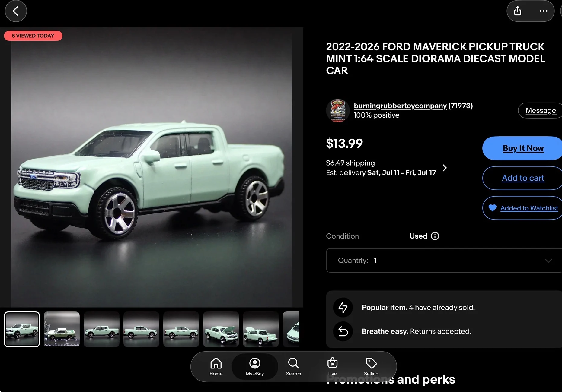Click the estimated delivery date text
This screenshot has height=392, width=562.
click(381, 173)
